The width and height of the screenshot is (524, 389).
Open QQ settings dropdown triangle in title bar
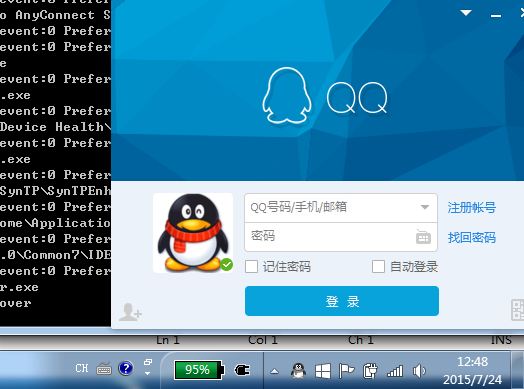tap(466, 13)
